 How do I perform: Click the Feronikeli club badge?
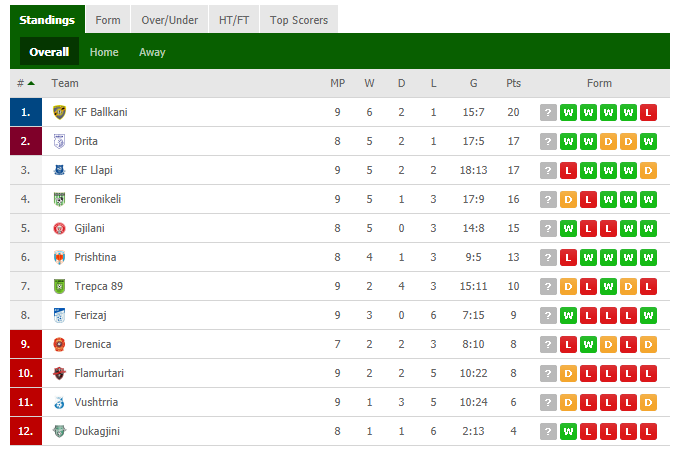tap(59, 199)
